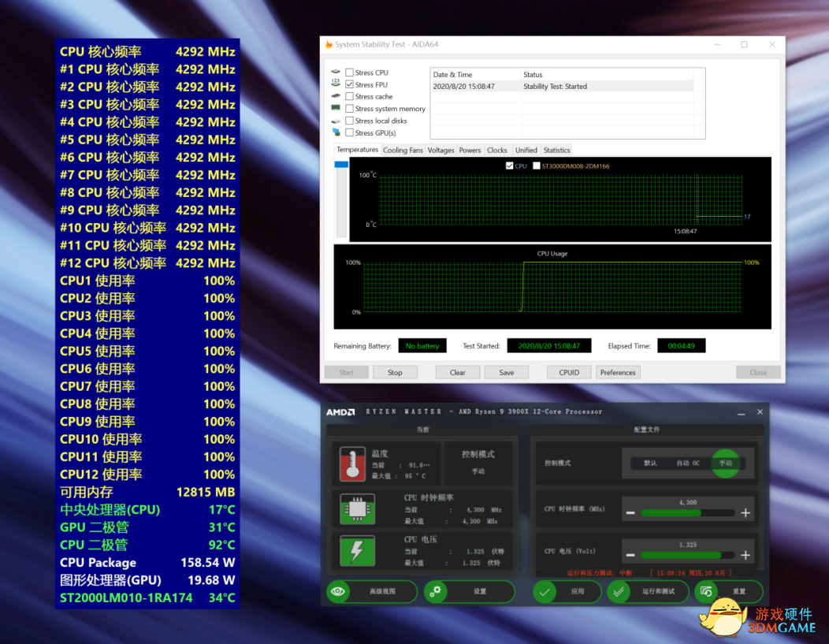Click the AIDA64 flame title icon

tap(329, 44)
